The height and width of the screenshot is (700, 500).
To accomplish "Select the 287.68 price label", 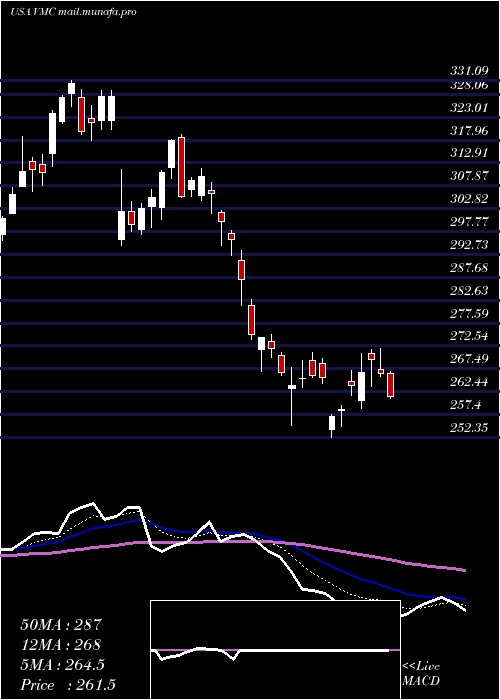I will (468, 268).
